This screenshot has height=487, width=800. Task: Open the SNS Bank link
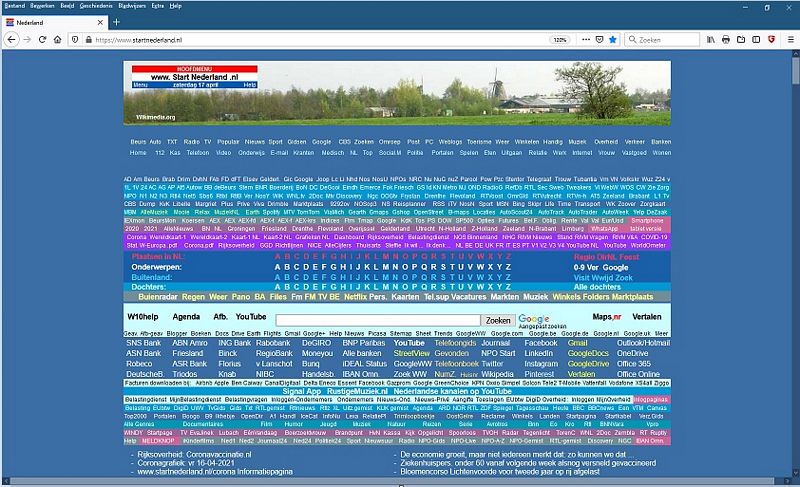click(143, 343)
